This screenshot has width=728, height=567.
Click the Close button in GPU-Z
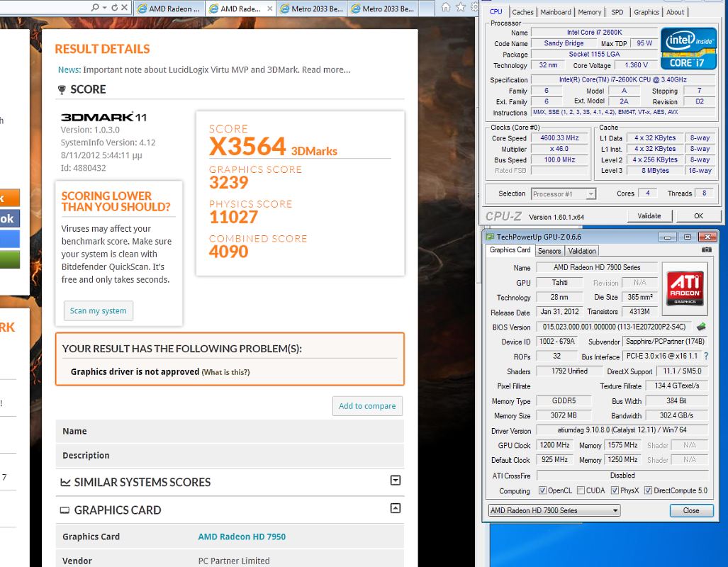[x=691, y=510]
